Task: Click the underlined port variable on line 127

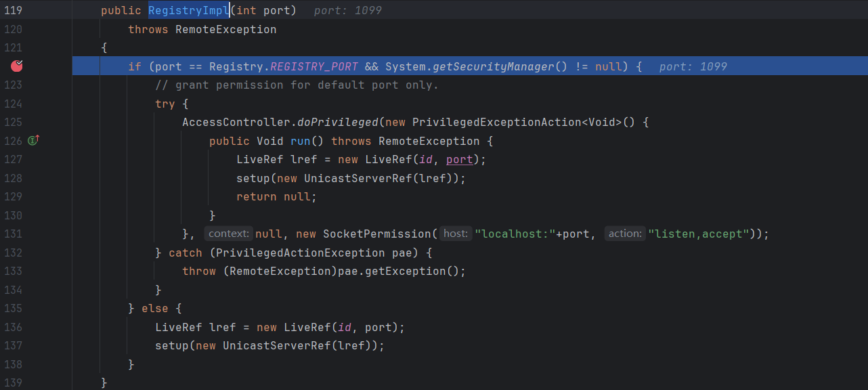Action: pyautogui.click(x=459, y=160)
